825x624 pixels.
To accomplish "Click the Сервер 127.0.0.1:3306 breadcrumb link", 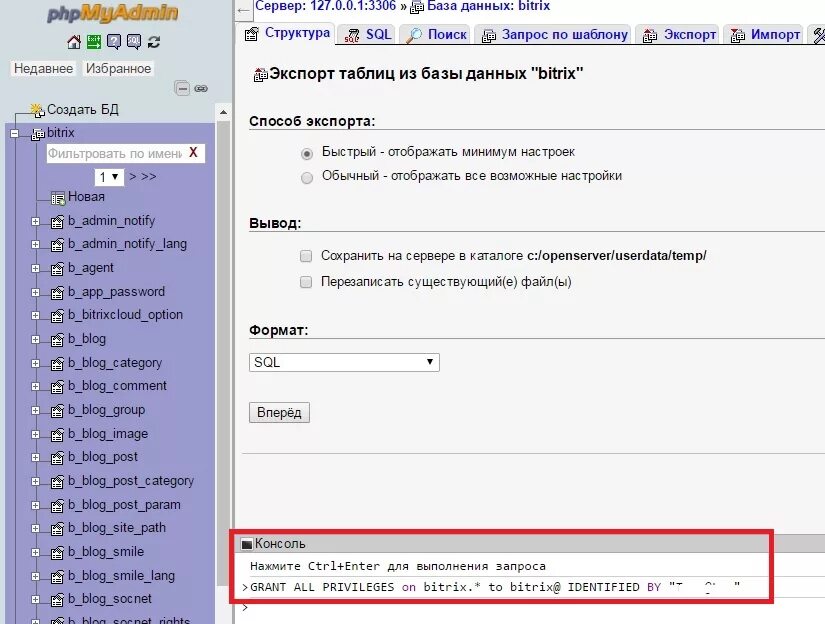I will (x=325, y=6).
